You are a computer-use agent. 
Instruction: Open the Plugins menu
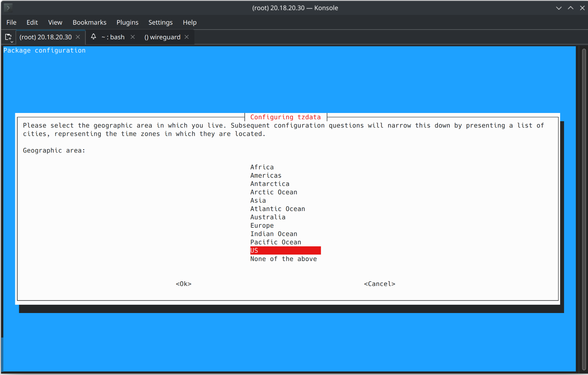(x=127, y=22)
